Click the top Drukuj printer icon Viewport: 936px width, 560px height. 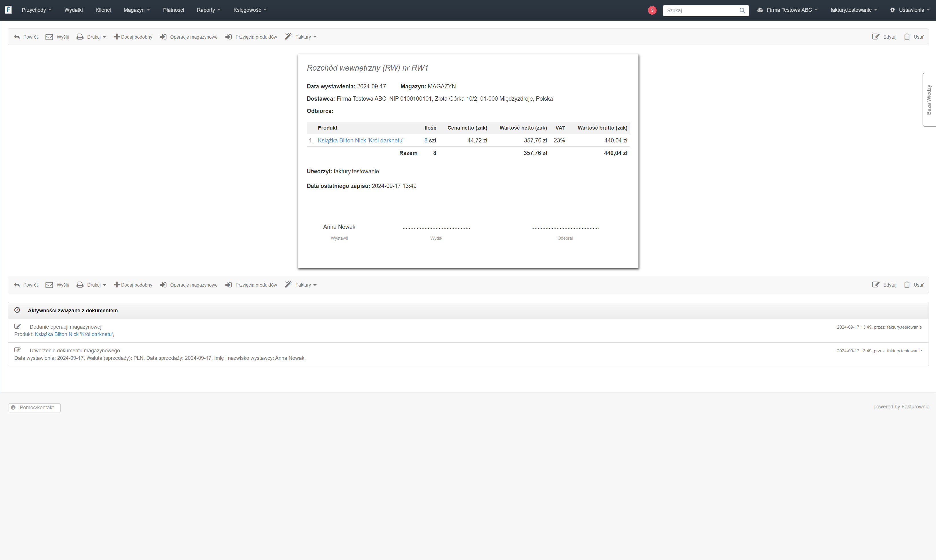[x=80, y=37]
